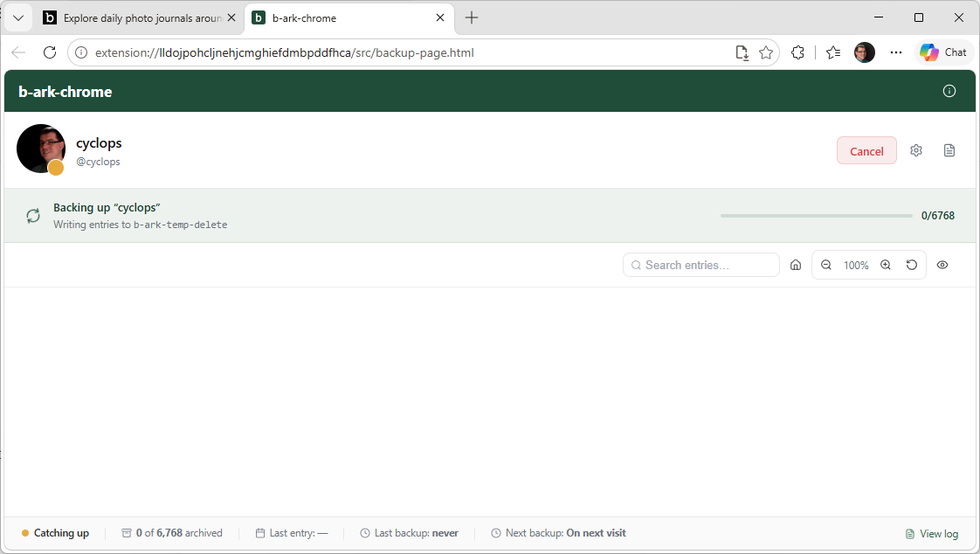Toggle visibility with the eye icon
This screenshot has width=980, height=554.
(x=942, y=265)
